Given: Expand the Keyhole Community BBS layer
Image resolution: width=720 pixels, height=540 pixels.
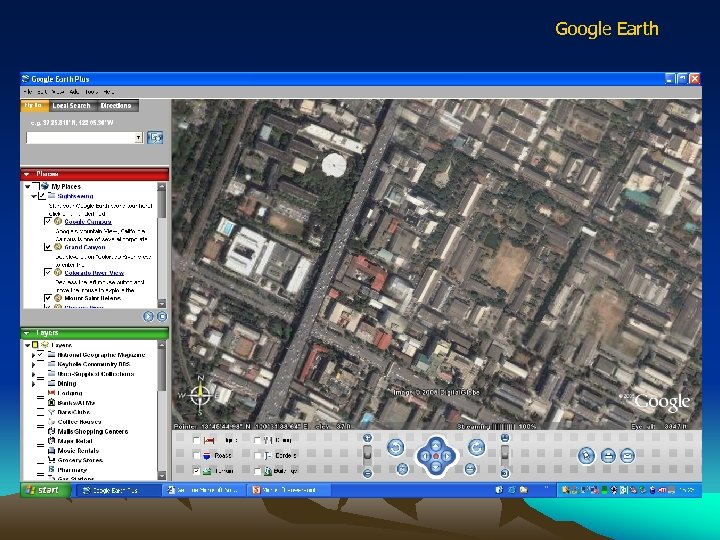Looking at the screenshot, I should (x=33, y=365).
